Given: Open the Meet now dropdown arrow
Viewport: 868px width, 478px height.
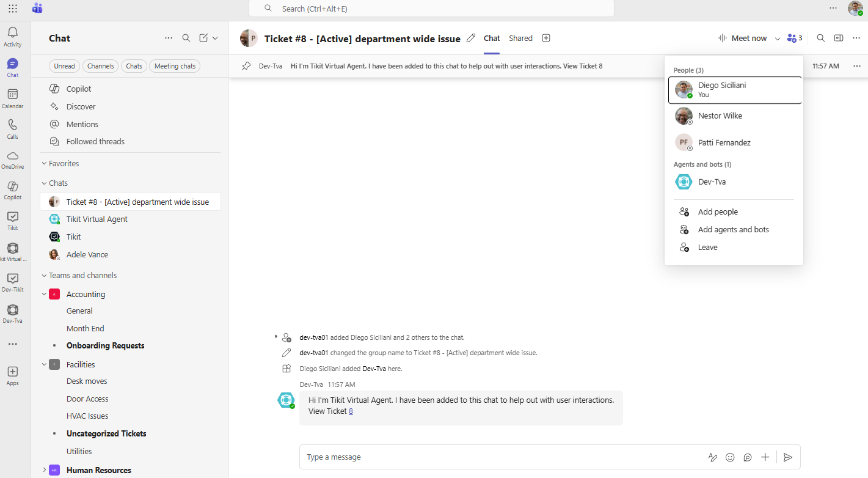Looking at the screenshot, I should click(778, 39).
